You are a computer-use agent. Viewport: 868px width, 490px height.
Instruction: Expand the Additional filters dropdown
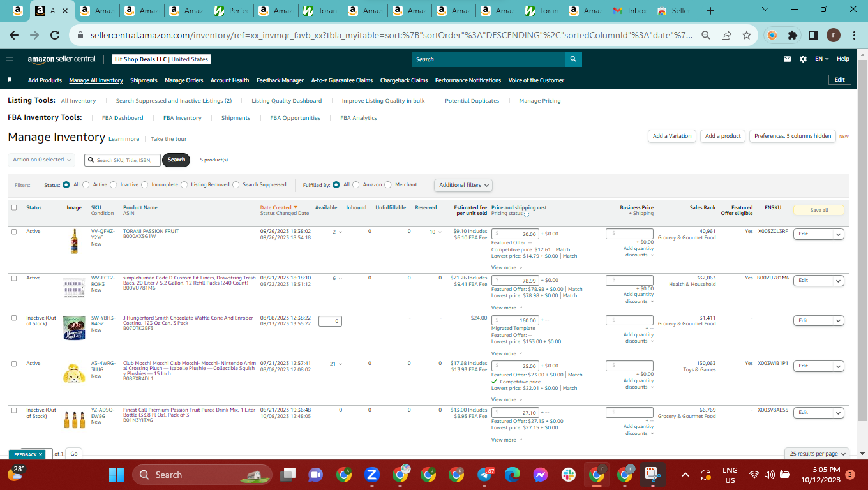coord(464,185)
